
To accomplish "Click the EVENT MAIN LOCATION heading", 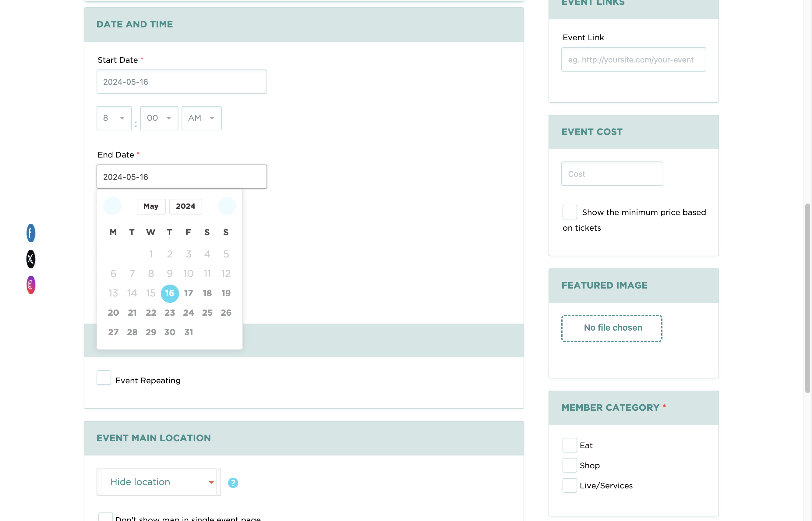I will click(154, 438).
